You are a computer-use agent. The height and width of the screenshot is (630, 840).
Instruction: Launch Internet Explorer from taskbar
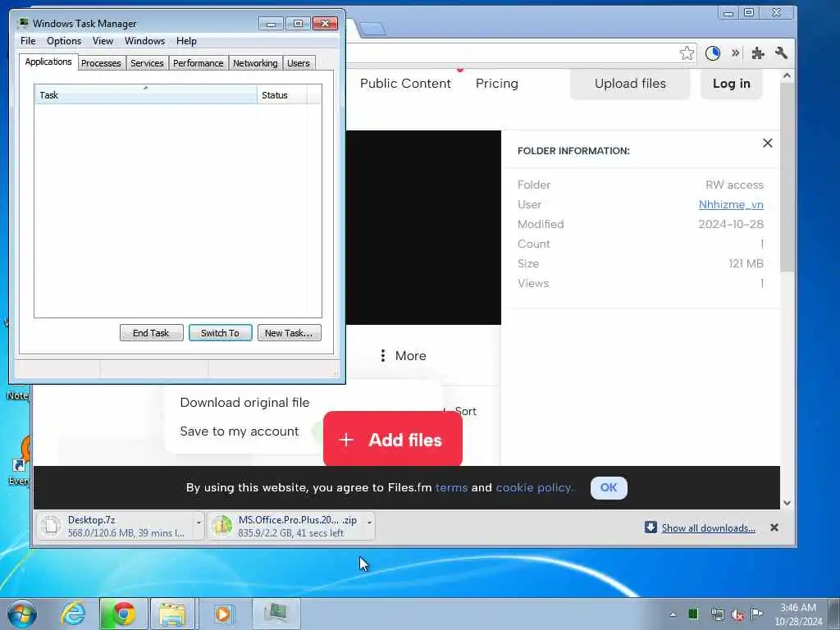[73, 614]
